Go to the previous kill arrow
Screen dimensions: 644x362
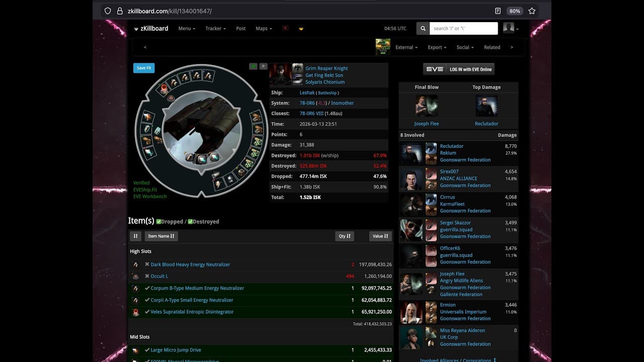coord(145,47)
